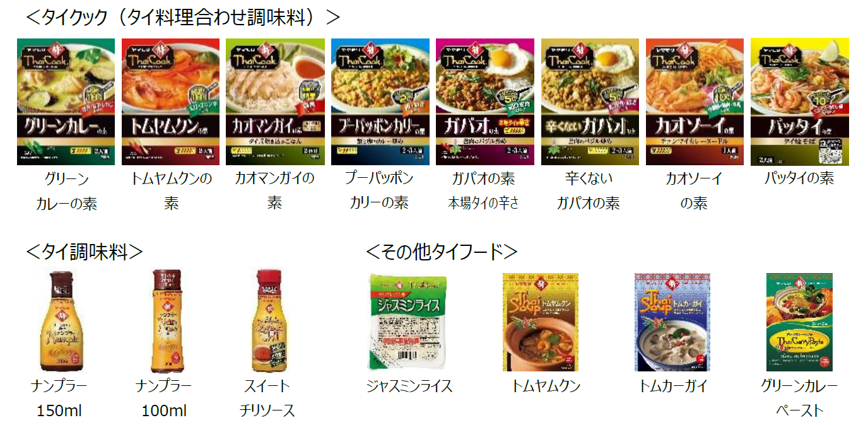Click the Sweet Chili Sauce bottle

coord(267,320)
